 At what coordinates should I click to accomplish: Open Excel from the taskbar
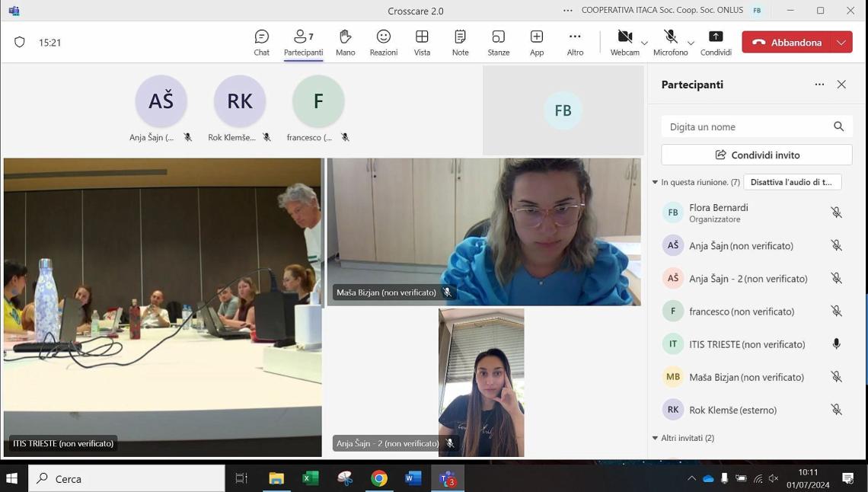coord(311,478)
